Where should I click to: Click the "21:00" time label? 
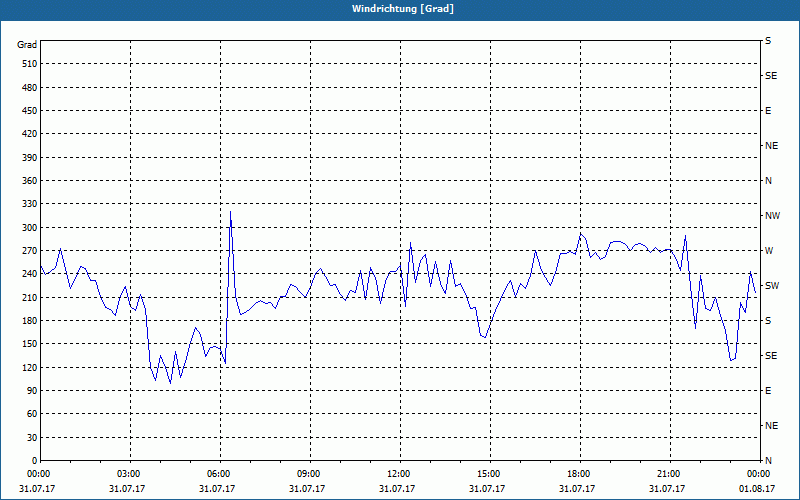tap(668, 474)
